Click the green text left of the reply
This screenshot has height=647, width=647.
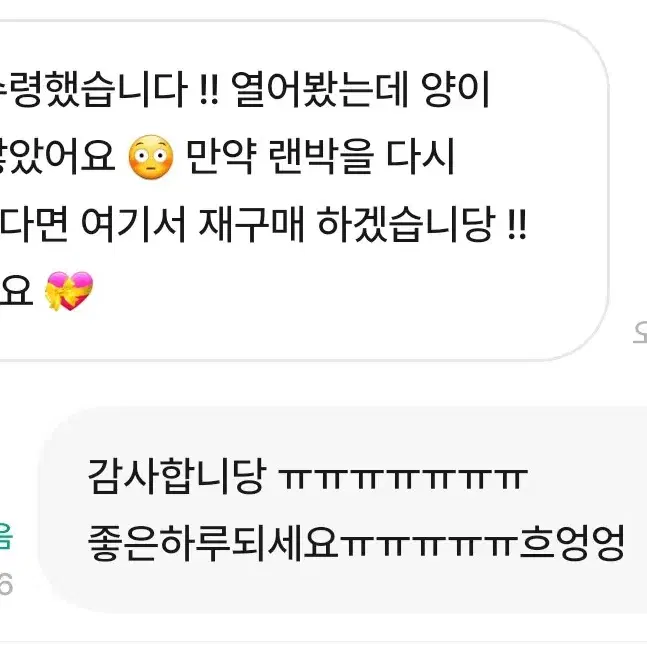(6, 536)
